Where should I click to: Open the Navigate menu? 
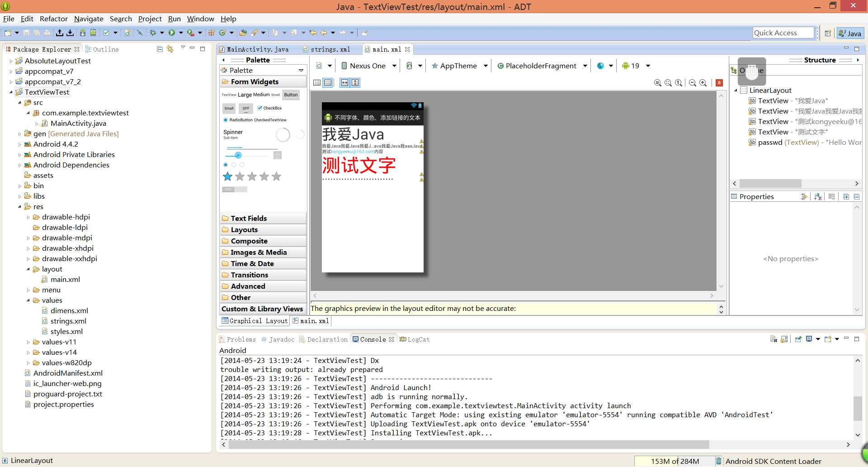pyautogui.click(x=89, y=19)
